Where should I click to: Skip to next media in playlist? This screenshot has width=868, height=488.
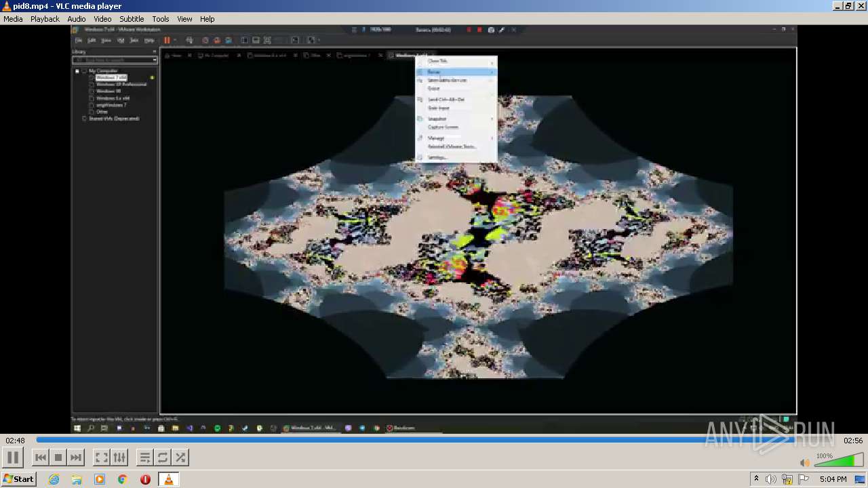point(76,457)
